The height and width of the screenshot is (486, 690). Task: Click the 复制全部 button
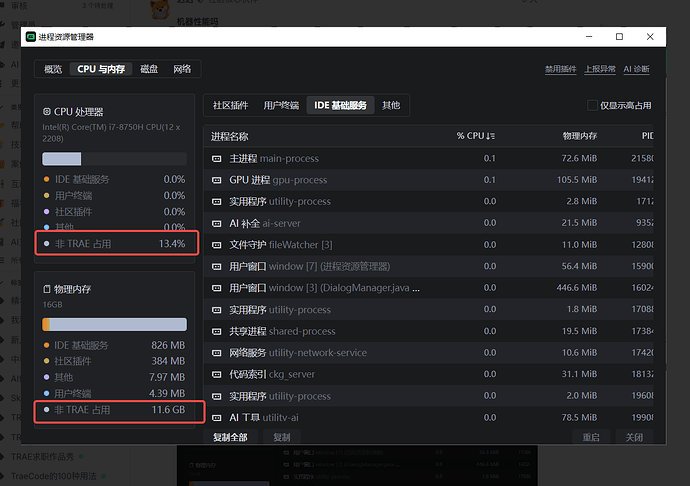tap(230, 437)
